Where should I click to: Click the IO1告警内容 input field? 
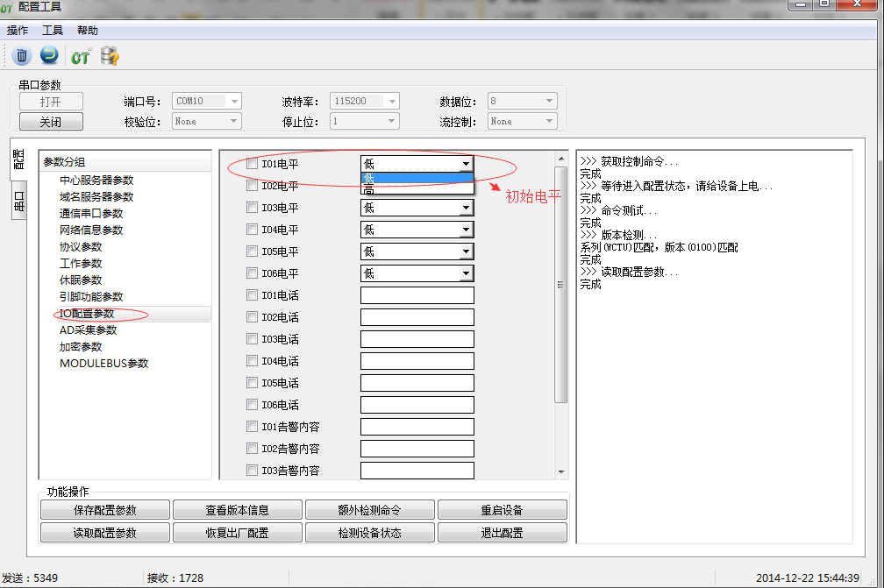tap(417, 427)
